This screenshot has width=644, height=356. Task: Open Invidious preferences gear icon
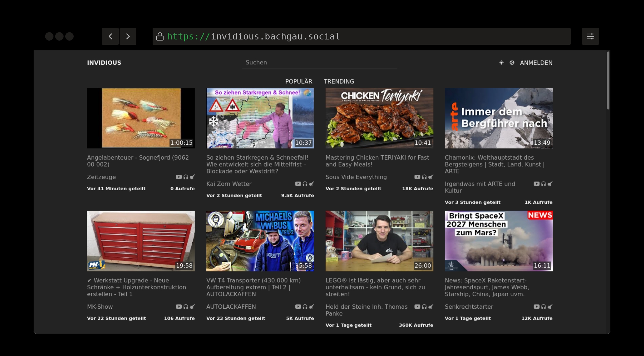512,63
